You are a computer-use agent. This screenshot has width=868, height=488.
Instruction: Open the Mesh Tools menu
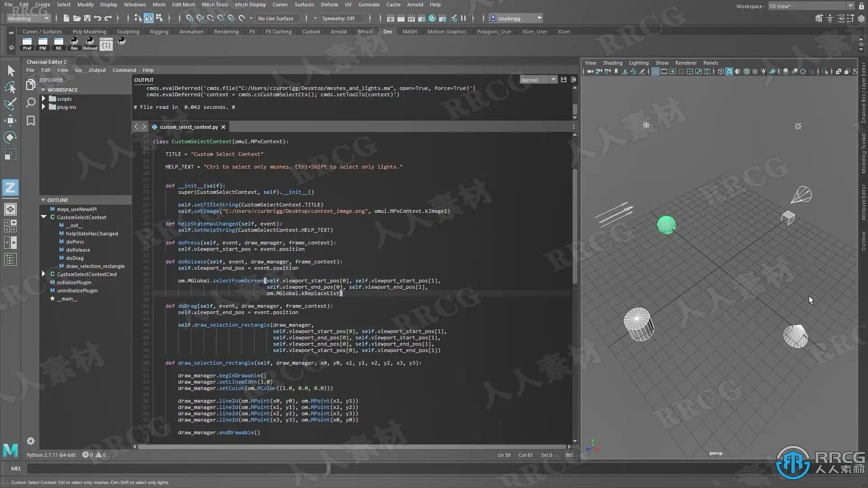(x=215, y=5)
